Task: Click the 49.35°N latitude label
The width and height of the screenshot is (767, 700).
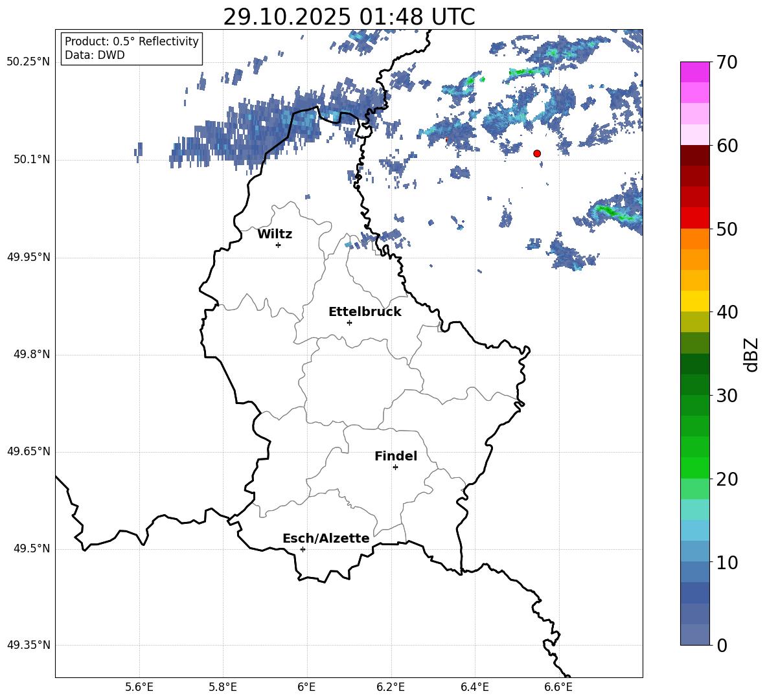Action: point(29,645)
